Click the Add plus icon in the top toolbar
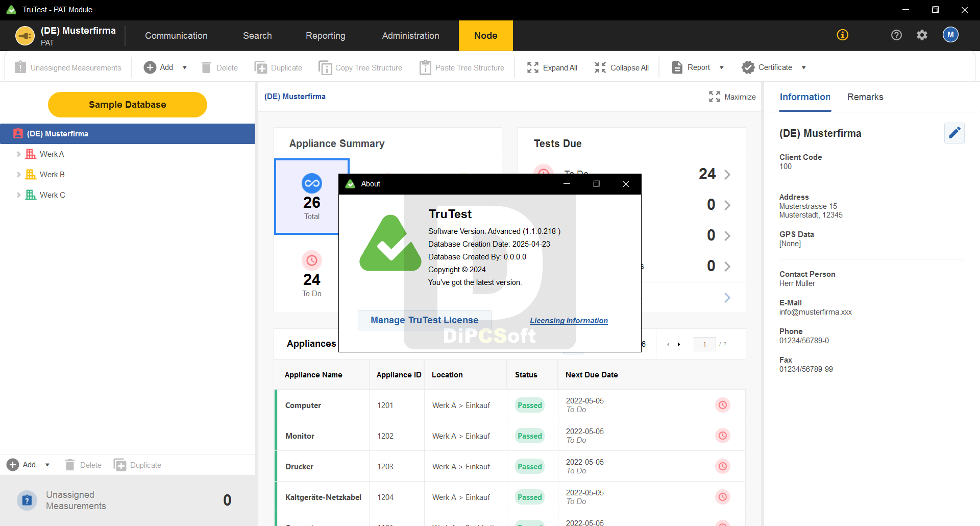 [x=150, y=67]
